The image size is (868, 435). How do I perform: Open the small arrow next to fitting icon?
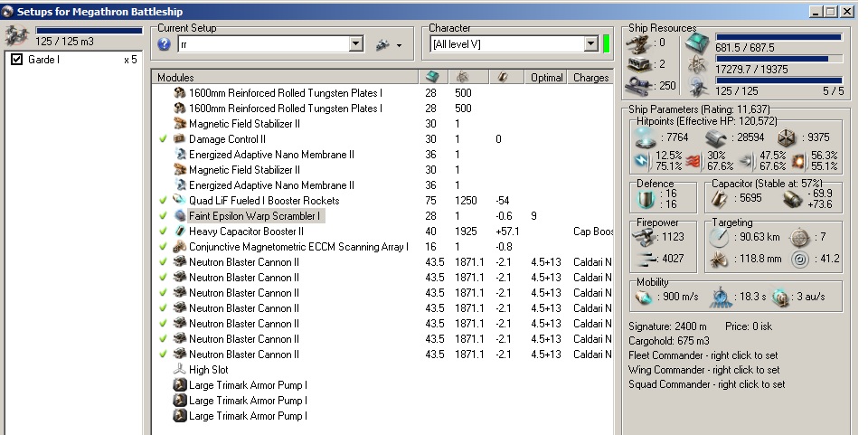pos(399,45)
